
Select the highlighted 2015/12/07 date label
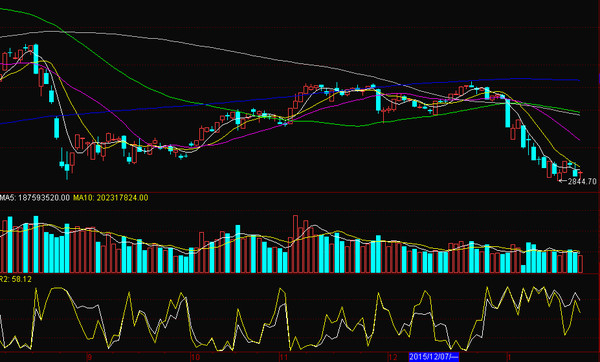pyautogui.click(x=434, y=357)
